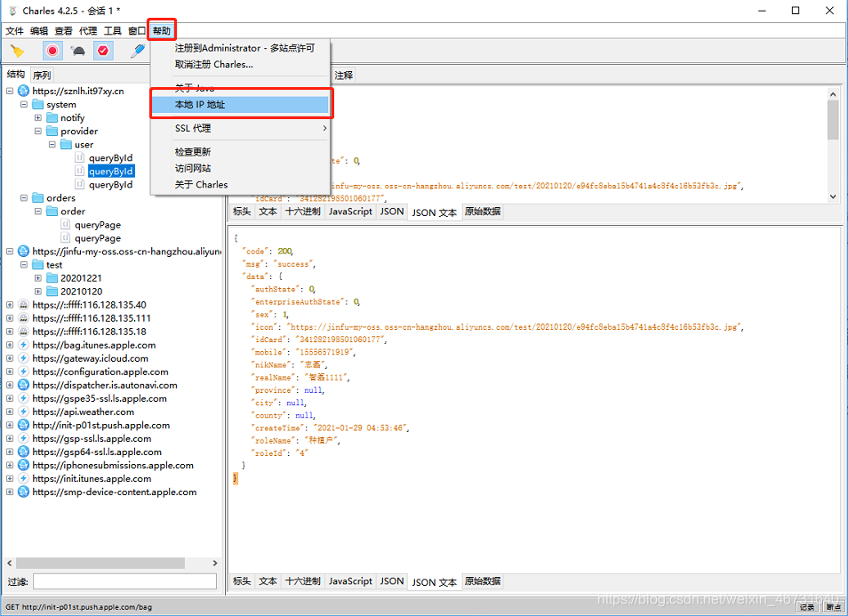Choose 关于 Charles menu entry

coord(240,184)
